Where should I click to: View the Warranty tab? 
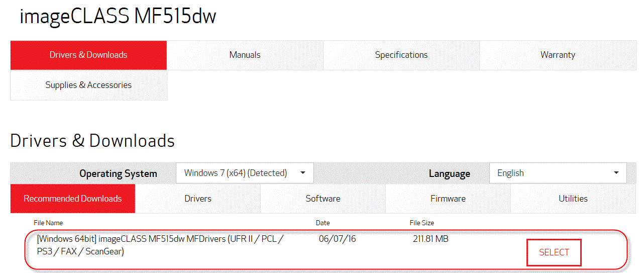[x=558, y=55]
